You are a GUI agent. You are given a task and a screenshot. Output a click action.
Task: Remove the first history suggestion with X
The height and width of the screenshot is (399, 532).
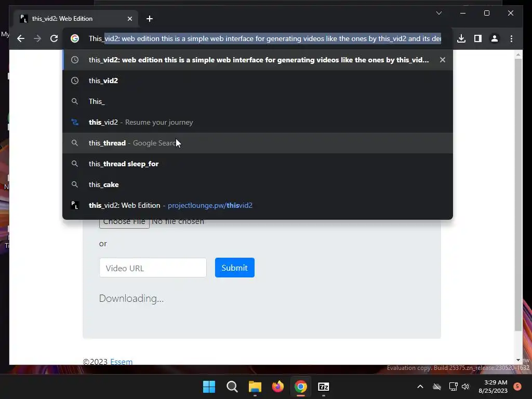[443, 60]
